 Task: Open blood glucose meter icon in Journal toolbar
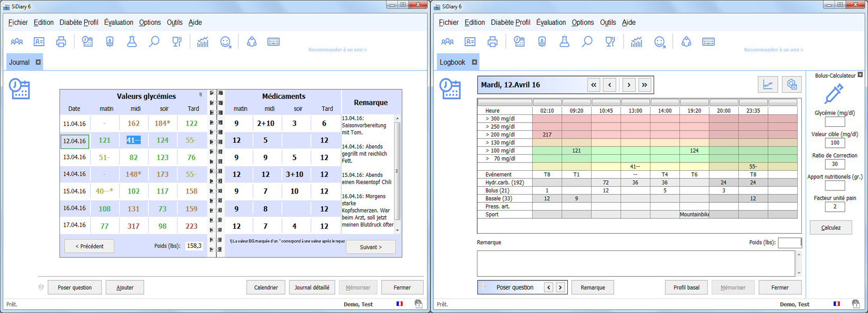click(110, 42)
